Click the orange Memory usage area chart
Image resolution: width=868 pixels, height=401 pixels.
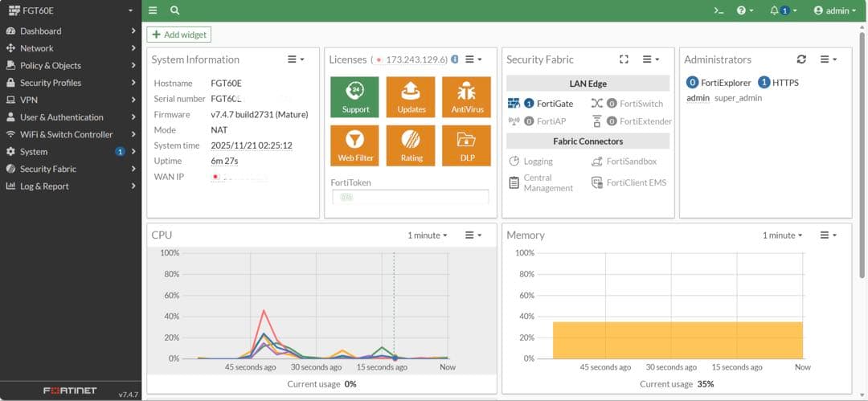tap(678, 339)
